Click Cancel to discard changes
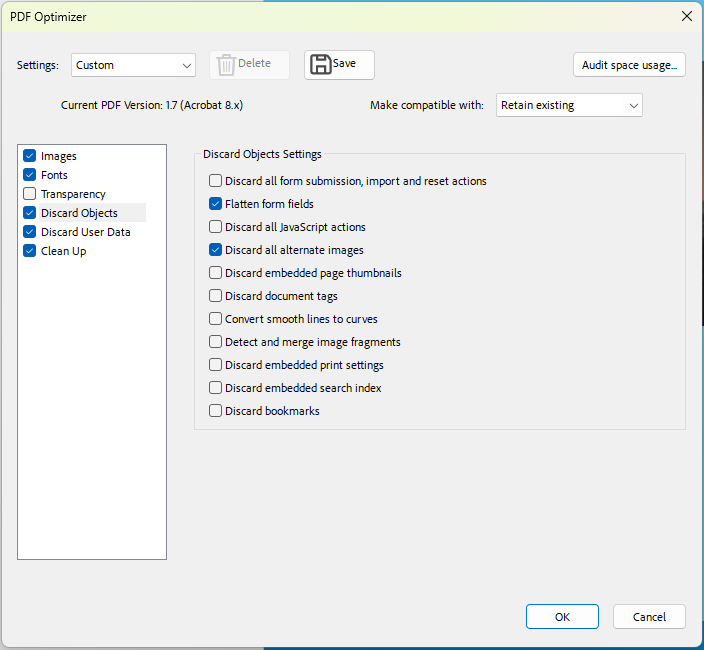The image size is (704, 650). point(649,616)
